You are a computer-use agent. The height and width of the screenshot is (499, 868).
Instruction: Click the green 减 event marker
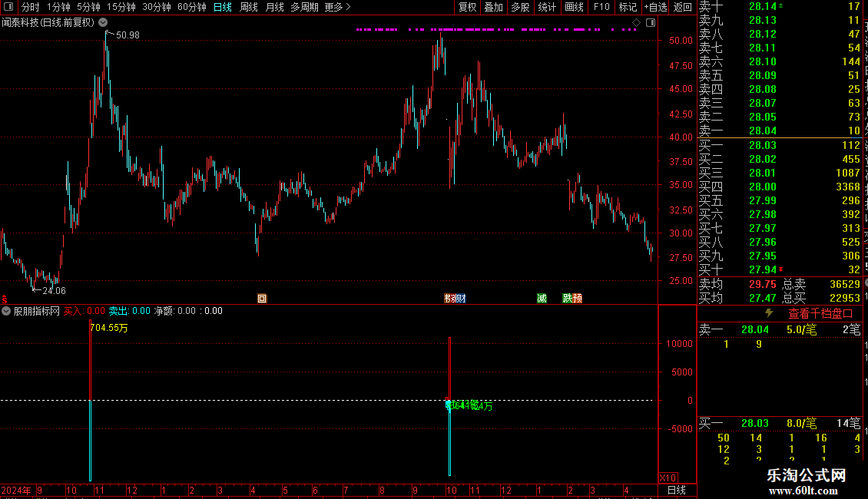point(542,299)
